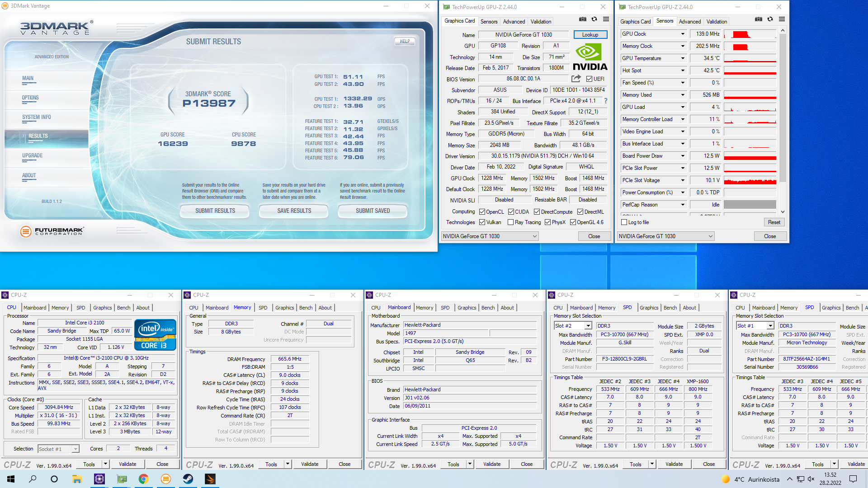The image size is (868, 488).
Task: Click network icon in system tray
Action: (x=800, y=479)
